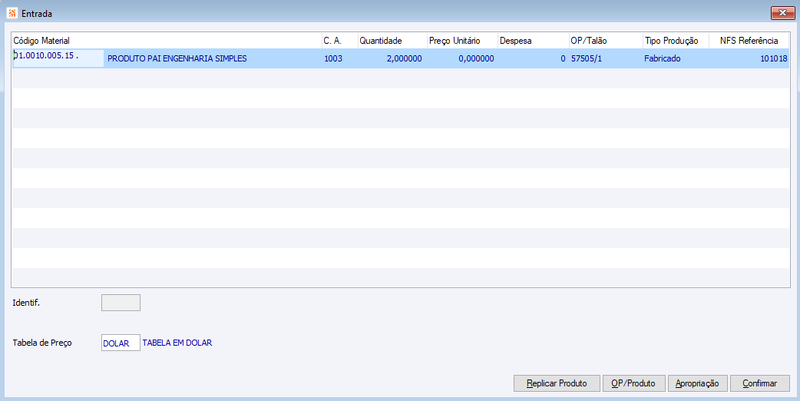
Task: Select the OP/Talão value 57505/1
Action: 586,59
